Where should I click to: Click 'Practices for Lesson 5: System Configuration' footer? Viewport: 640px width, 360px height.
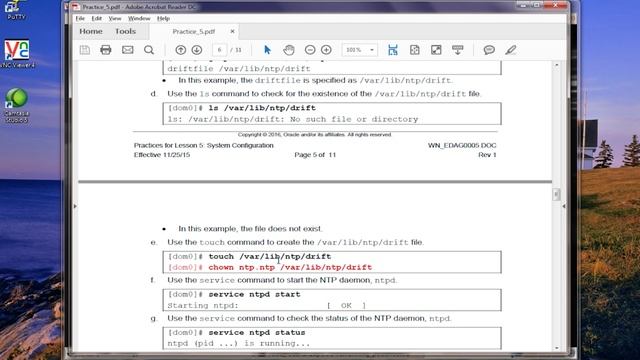coord(204,145)
